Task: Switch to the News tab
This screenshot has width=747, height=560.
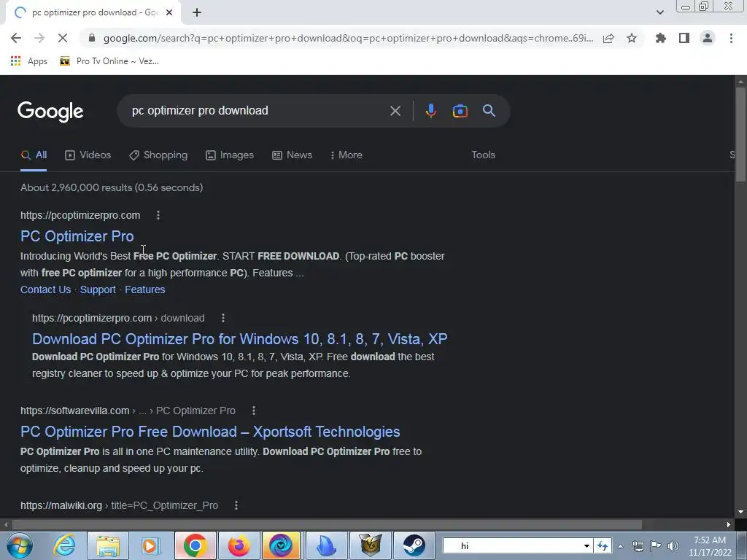Action: 292,155
